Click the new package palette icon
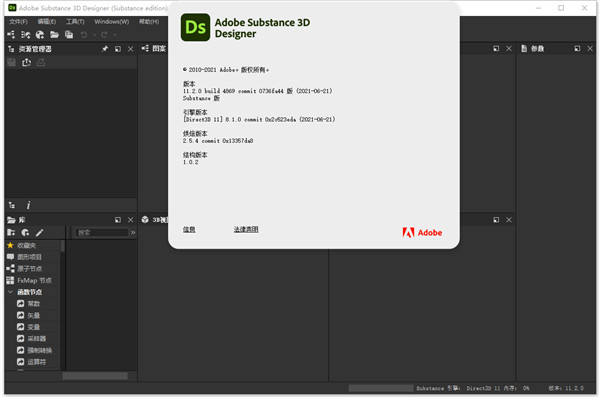Viewport: 600px width, 398px height. click(40, 35)
